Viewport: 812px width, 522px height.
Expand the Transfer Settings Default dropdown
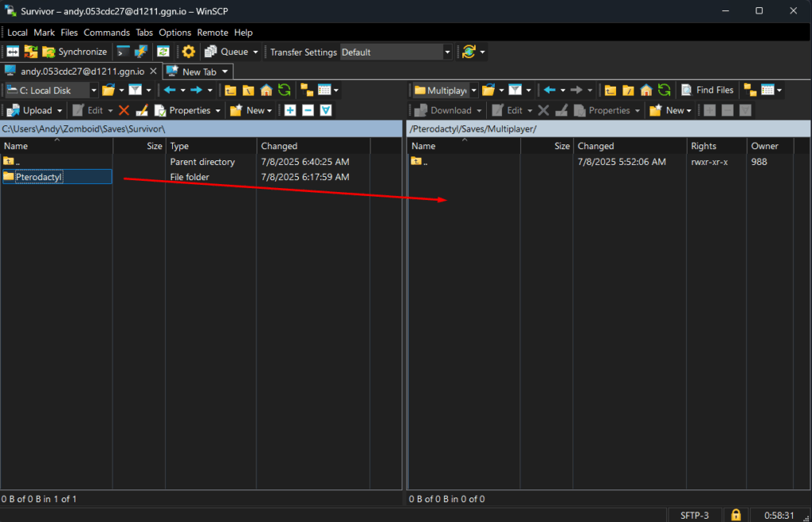447,52
